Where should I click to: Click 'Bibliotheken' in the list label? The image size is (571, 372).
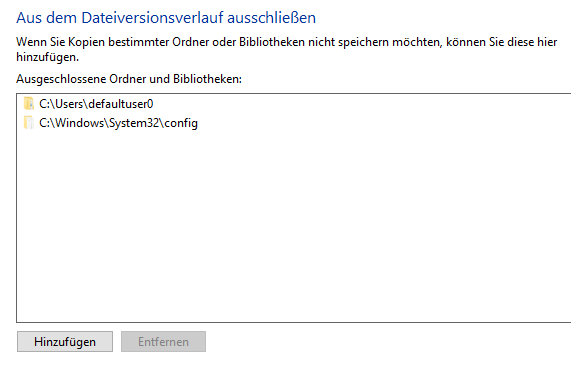point(206,79)
